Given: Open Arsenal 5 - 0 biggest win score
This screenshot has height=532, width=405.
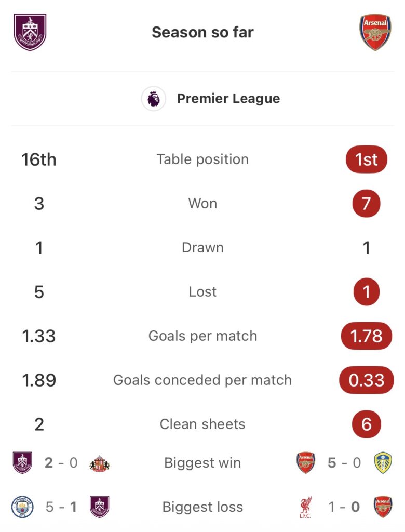Looking at the screenshot, I should pos(344,463).
